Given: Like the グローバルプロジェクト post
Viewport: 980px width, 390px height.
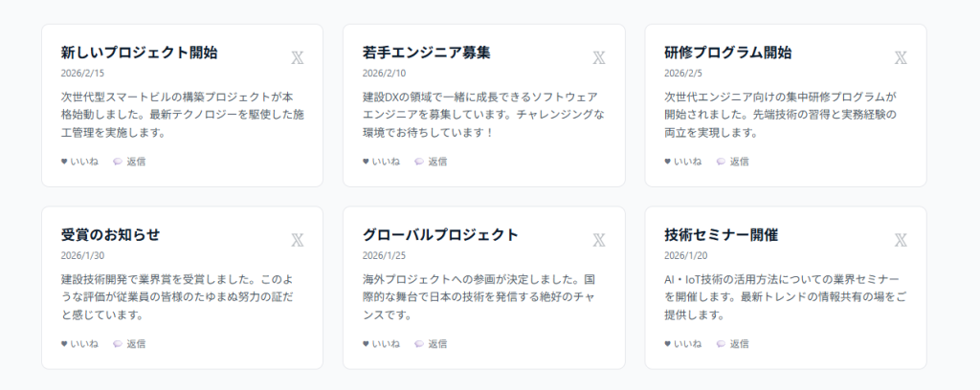Looking at the screenshot, I should pos(381,344).
